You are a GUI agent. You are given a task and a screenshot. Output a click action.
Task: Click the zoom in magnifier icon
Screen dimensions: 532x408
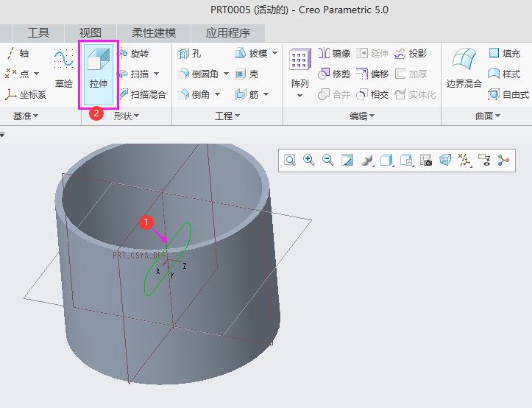point(309,160)
